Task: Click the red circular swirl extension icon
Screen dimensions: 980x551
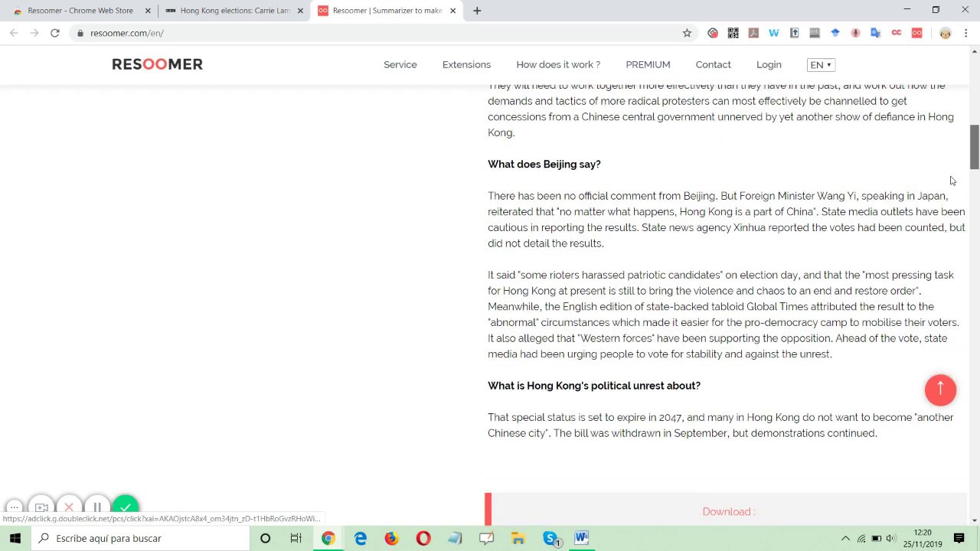Action: coord(713,33)
